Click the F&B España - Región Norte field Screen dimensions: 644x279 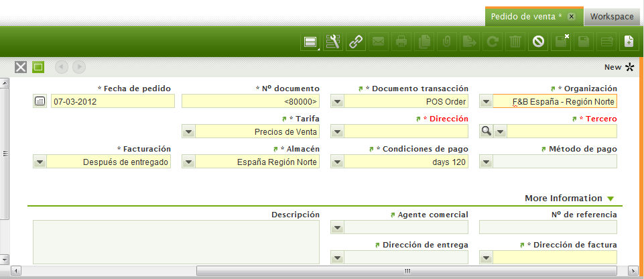[x=554, y=101]
